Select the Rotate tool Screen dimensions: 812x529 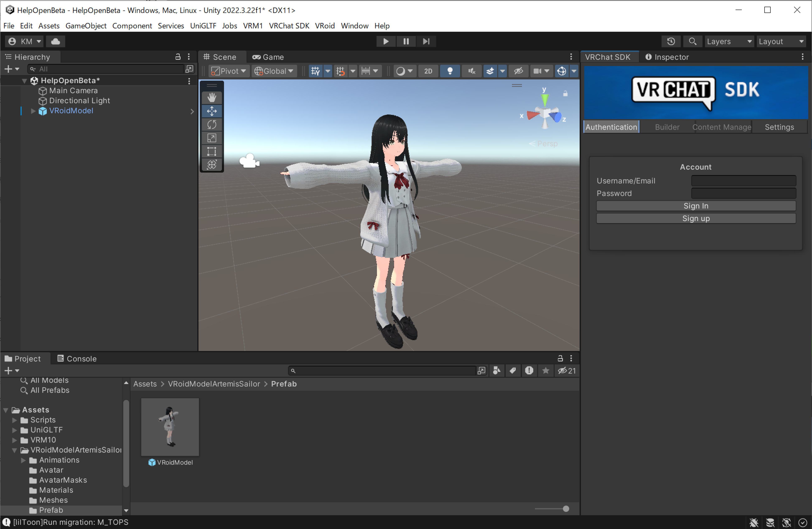(x=211, y=125)
